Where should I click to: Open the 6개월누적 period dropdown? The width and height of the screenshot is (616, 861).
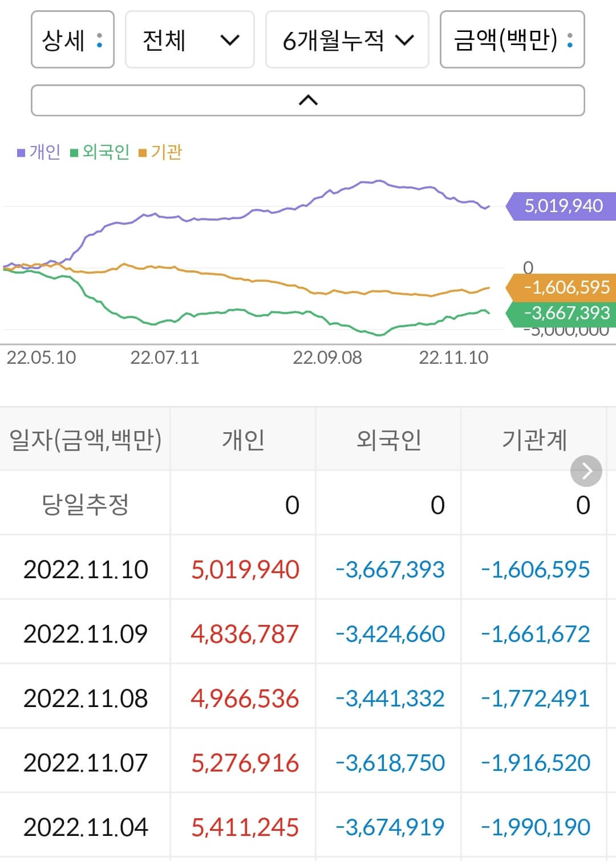click(348, 40)
